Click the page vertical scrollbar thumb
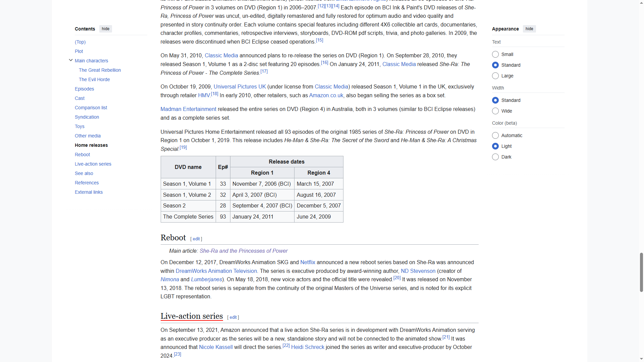 pyautogui.click(x=641, y=272)
